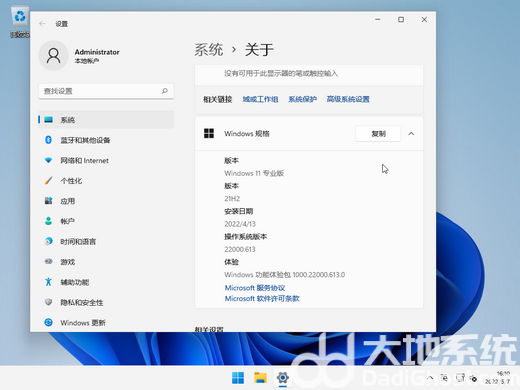This screenshot has height=390, width=520.
Task: Click the 系统 breadcrumb in the header
Action: pyautogui.click(x=209, y=50)
